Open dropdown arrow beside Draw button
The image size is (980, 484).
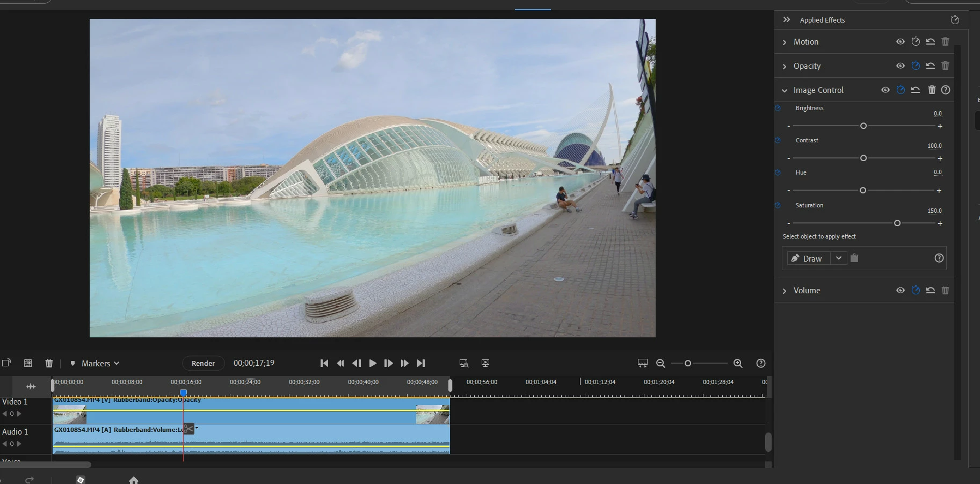839,258
